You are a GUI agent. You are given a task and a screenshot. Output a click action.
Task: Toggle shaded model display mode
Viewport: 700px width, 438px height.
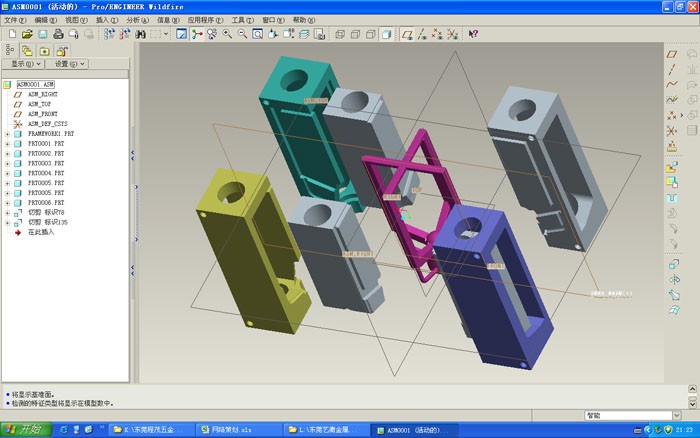387,34
